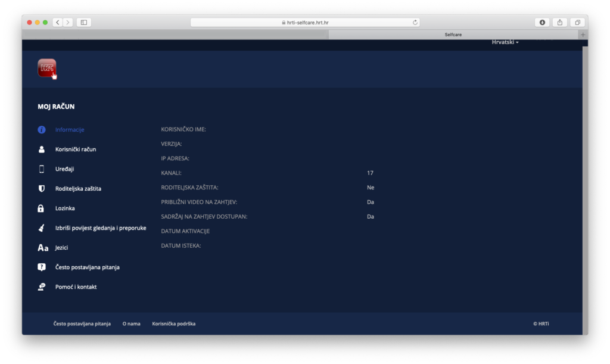Click the Pomoć i kontakt support icon
This screenshot has width=610, height=364.
41,287
